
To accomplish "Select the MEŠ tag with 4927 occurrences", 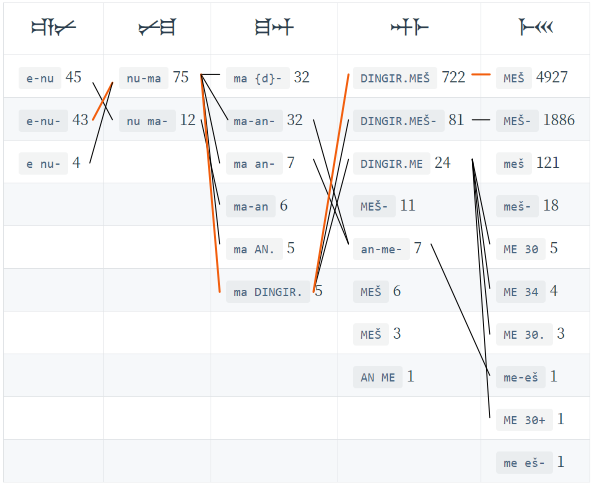I will pos(514,78).
